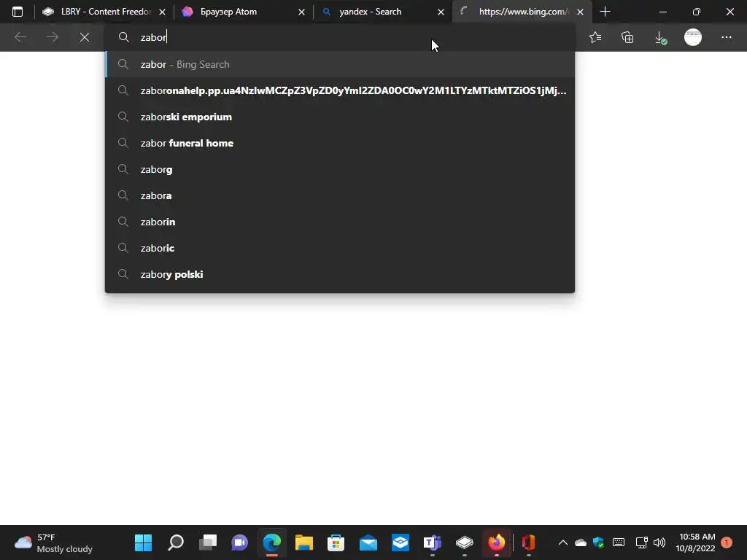This screenshot has height=560, width=747.
Task: Choose suggestion zaborski emporium
Action: click(340, 117)
